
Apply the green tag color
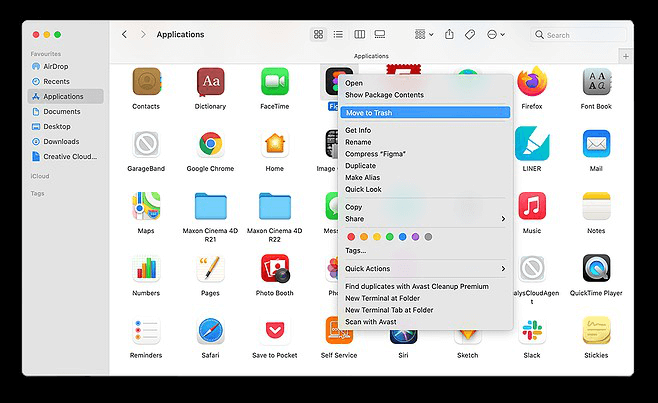tap(389, 237)
